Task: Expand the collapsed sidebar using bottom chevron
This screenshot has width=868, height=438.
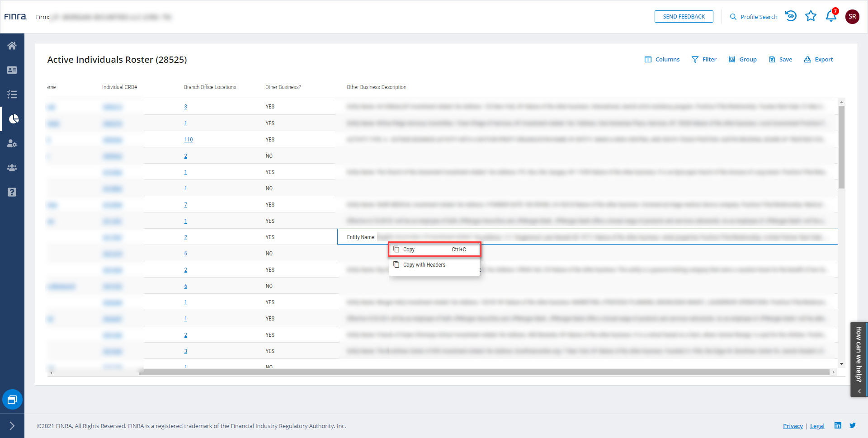Action: pyautogui.click(x=12, y=425)
